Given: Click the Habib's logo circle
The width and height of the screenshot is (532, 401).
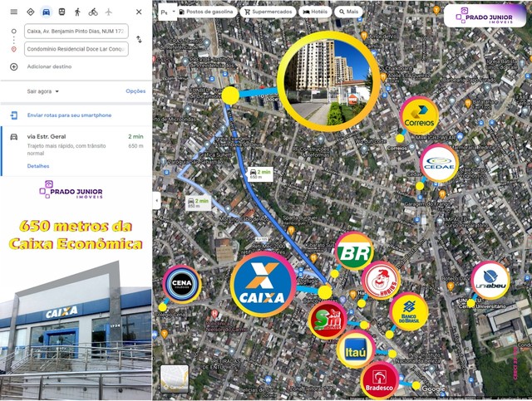Looking at the screenshot, I should click(381, 281).
